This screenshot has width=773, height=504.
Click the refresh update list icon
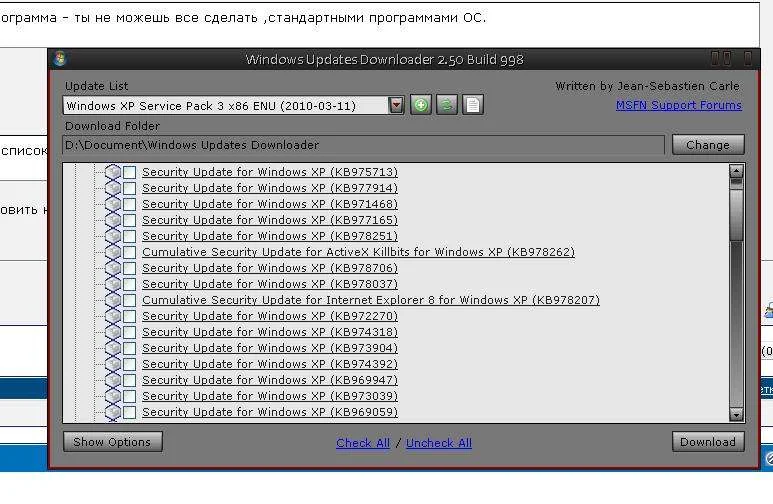447,105
